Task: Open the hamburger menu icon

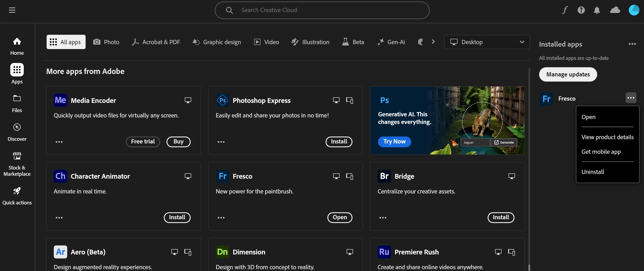Action: pyautogui.click(x=12, y=10)
